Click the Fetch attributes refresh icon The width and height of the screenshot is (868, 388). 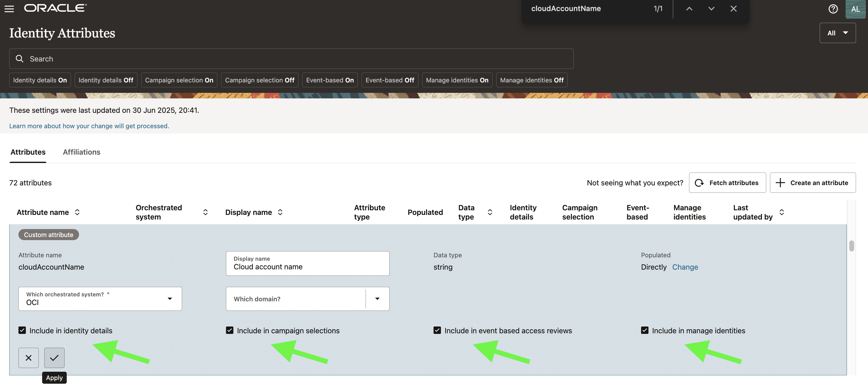click(700, 183)
